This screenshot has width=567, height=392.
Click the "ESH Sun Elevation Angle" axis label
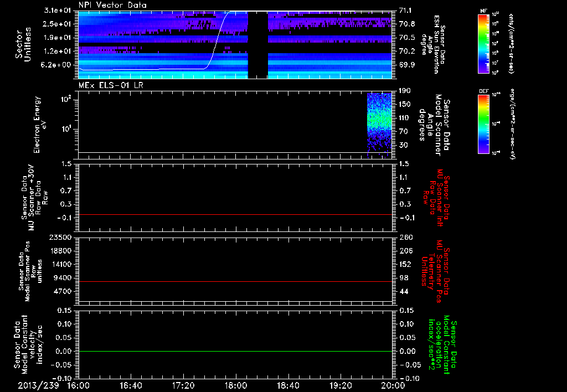pyautogui.click(x=434, y=44)
